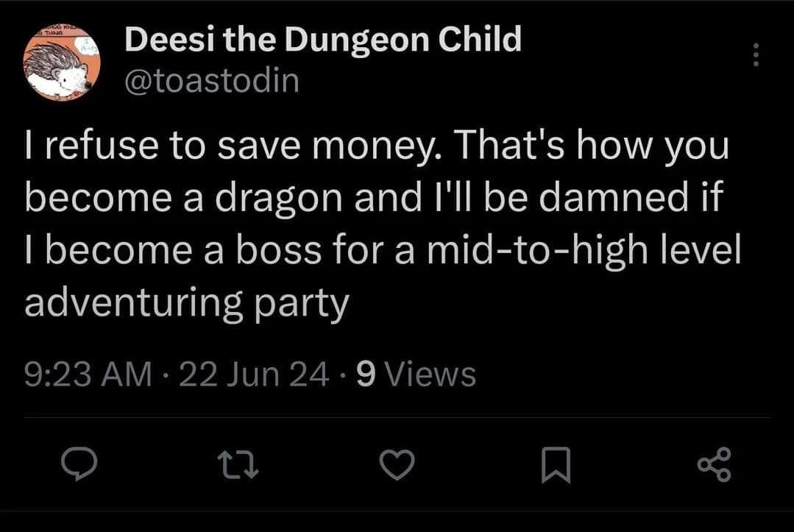The width and height of the screenshot is (794, 532).
Task: Open the share icon for this tweet
Action: coord(714,464)
